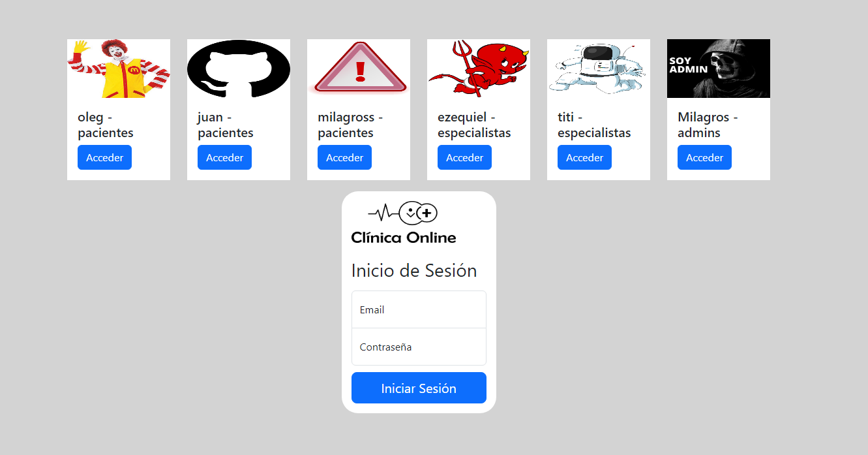Click the Milagros - admins card title
The image size is (868, 455).
[708, 125]
